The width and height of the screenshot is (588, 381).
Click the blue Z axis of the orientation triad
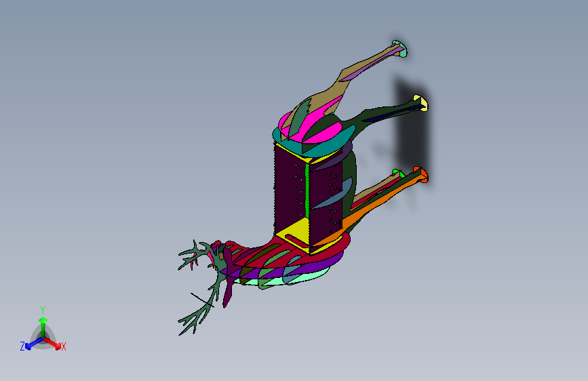(x=34, y=343)
